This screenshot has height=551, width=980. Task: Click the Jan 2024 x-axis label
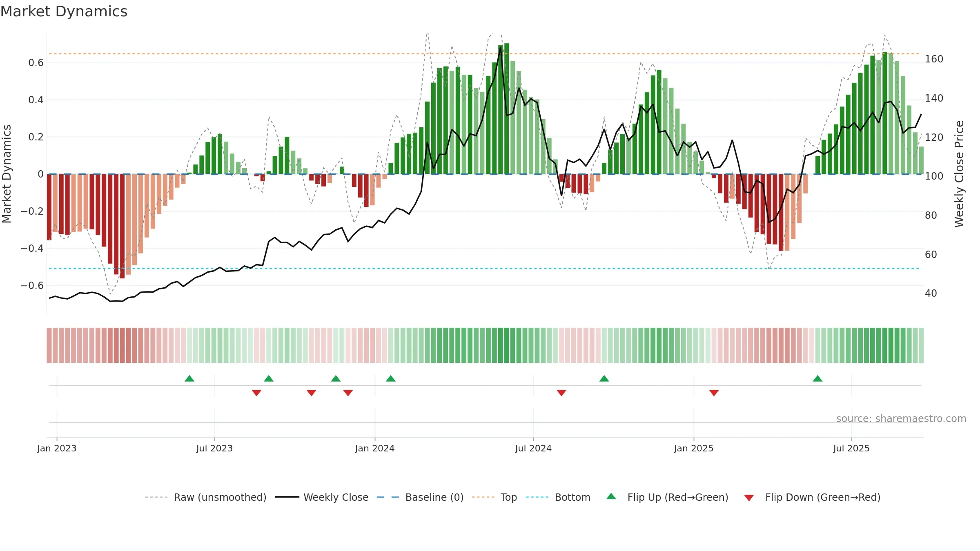click(x=375, y=448)
